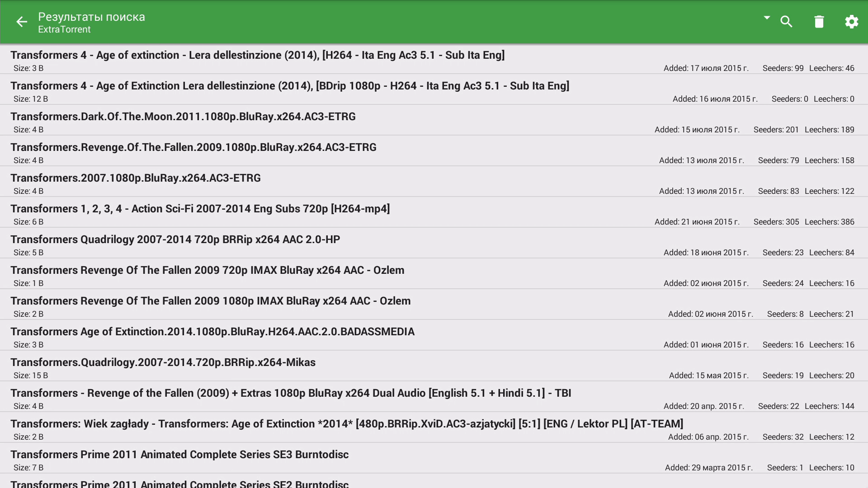Go back using the arrow icon
Screen dimensions: 868x488
(x=21, y=22)
